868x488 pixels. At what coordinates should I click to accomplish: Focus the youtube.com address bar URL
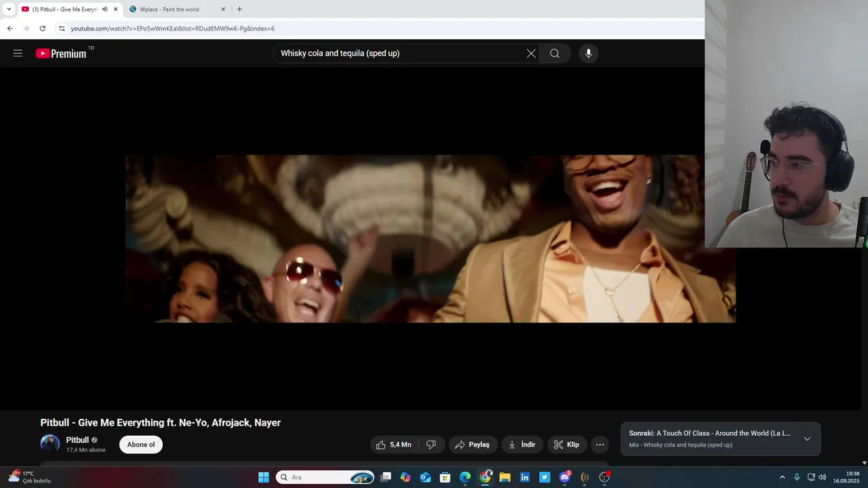tap(173, 28)
